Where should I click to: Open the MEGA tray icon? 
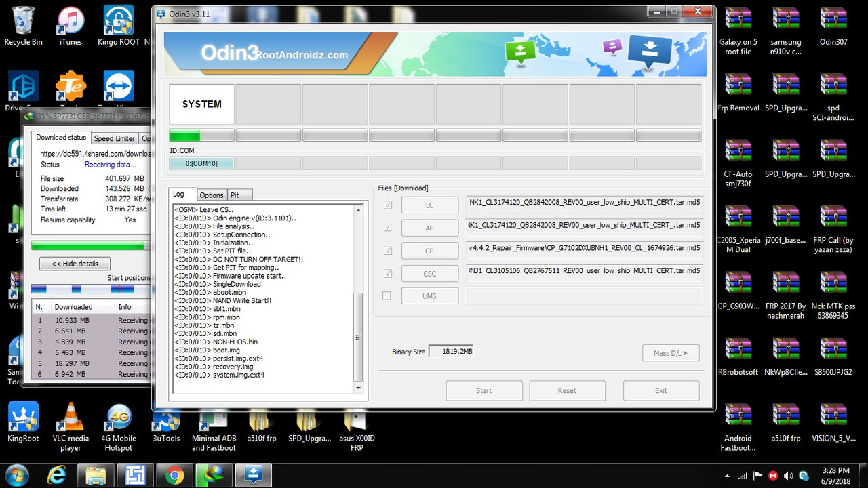pos(774,476)
